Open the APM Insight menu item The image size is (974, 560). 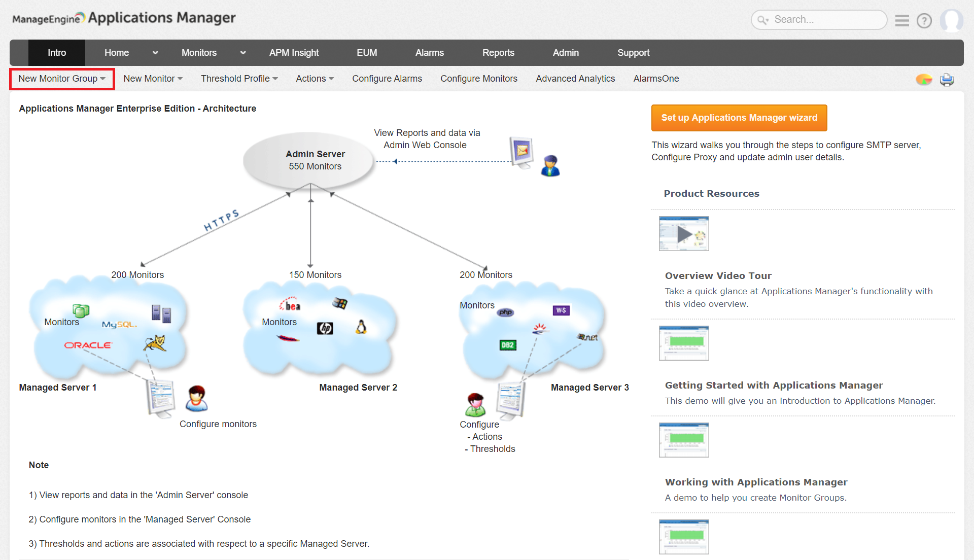(x=294, y=53)
